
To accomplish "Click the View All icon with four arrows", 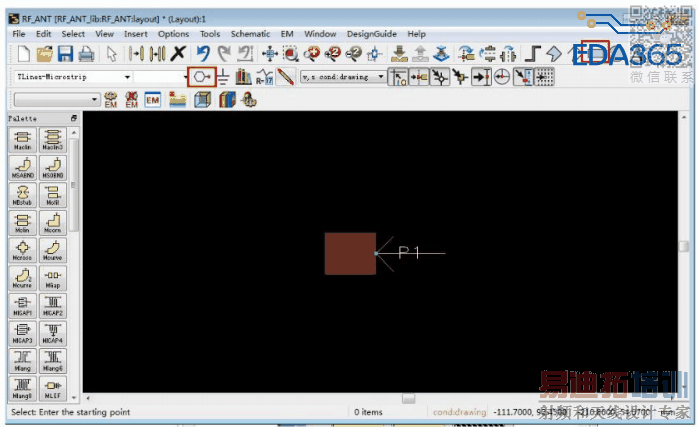I will click(x=270, y=54).
